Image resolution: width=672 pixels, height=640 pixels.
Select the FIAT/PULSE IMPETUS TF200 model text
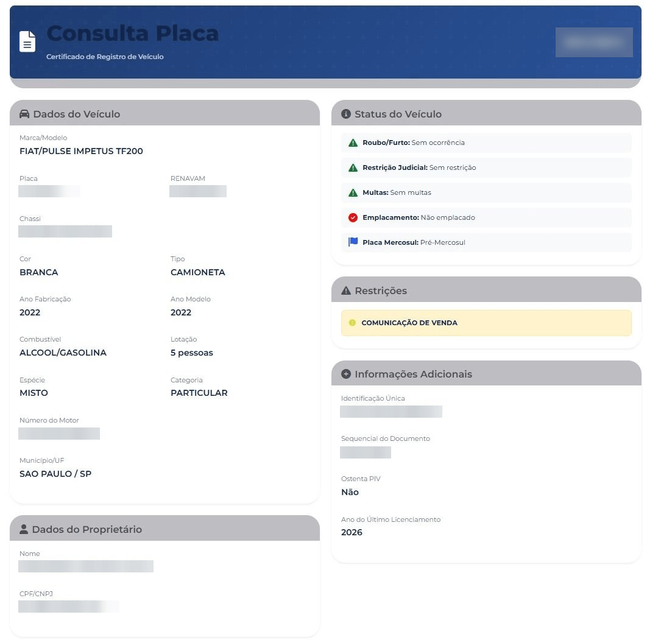pos(82,151)
